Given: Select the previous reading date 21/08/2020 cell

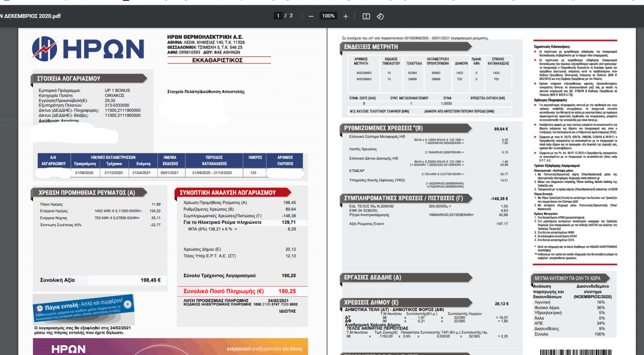Looking at the screenshot, I should click(84, 172).
